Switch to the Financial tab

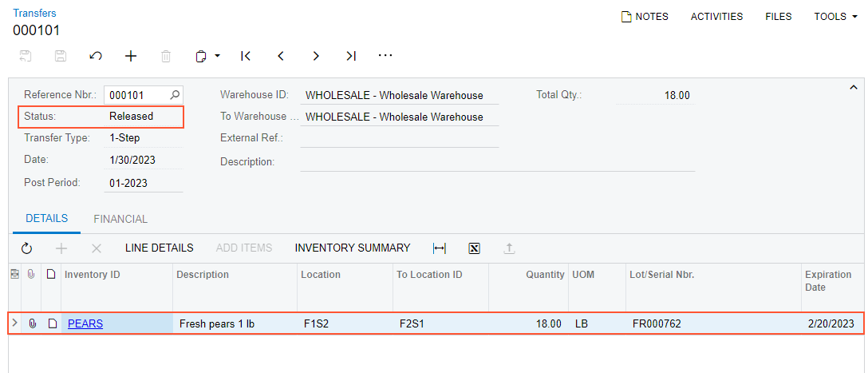pyautogui.click(x=120, y=219)
